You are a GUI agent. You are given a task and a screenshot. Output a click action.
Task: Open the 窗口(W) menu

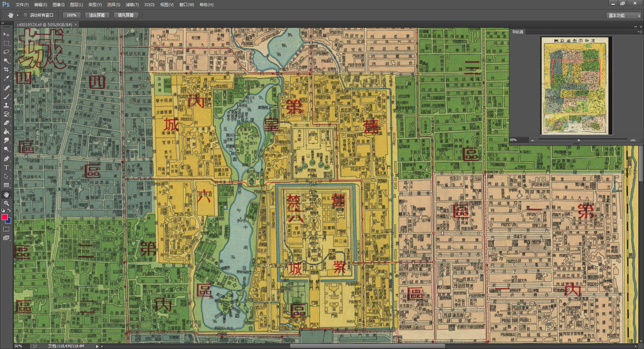(187, 4)
